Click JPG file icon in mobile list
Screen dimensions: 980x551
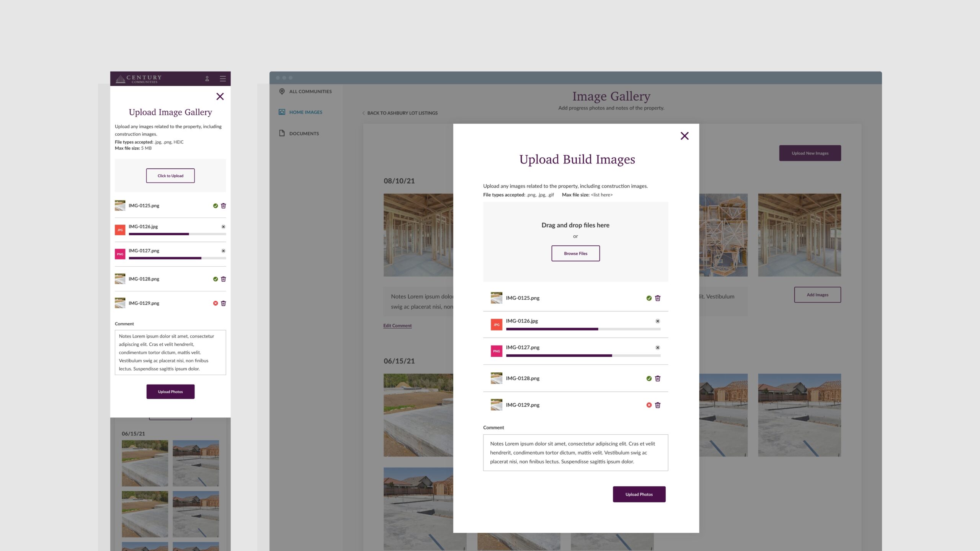[x=120, y=230]
